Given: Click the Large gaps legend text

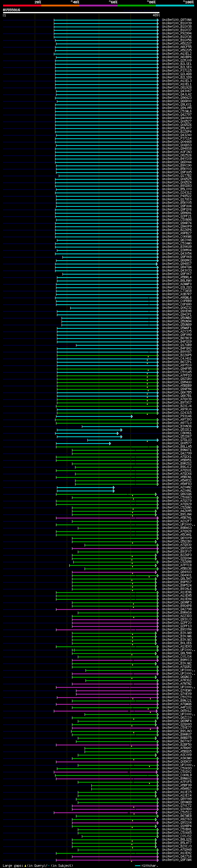Looking at the screenshot, I should tap(38, 866).
